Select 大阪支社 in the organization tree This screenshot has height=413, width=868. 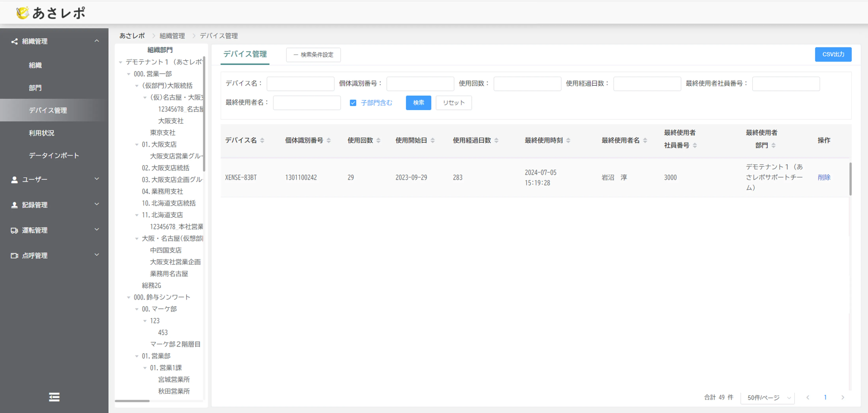[171, 121]
